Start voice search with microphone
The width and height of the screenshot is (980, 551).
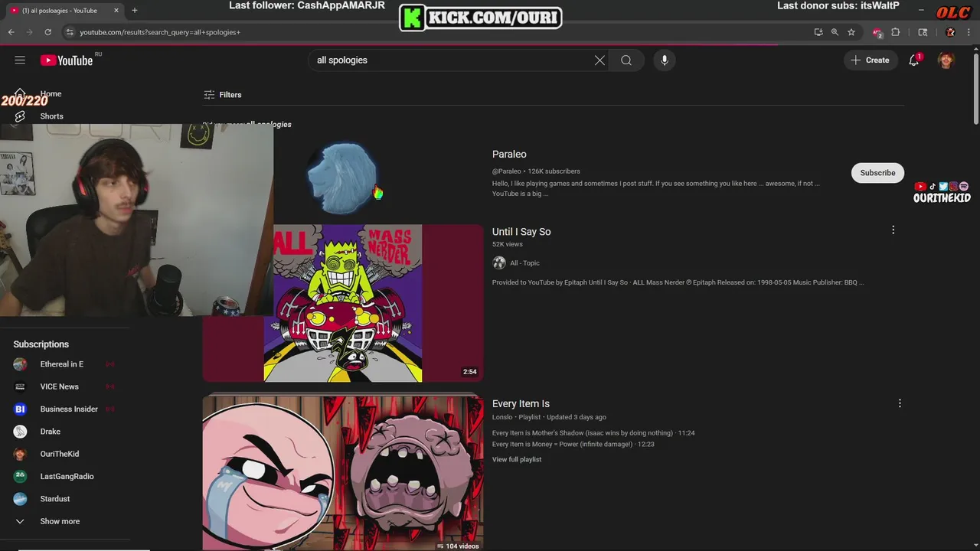[665, 60]
